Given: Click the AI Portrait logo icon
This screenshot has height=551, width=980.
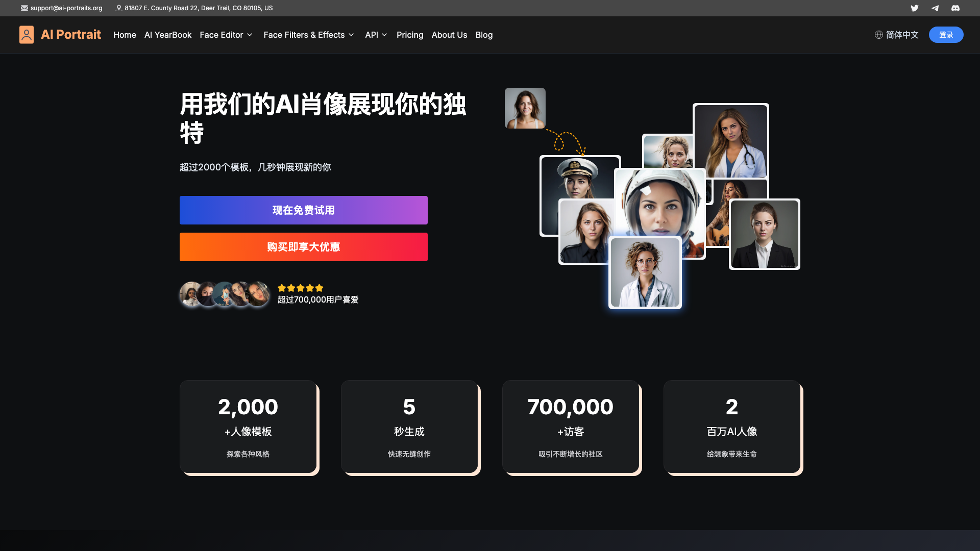Looking at the screenshot, I should [x=27, y=35].
